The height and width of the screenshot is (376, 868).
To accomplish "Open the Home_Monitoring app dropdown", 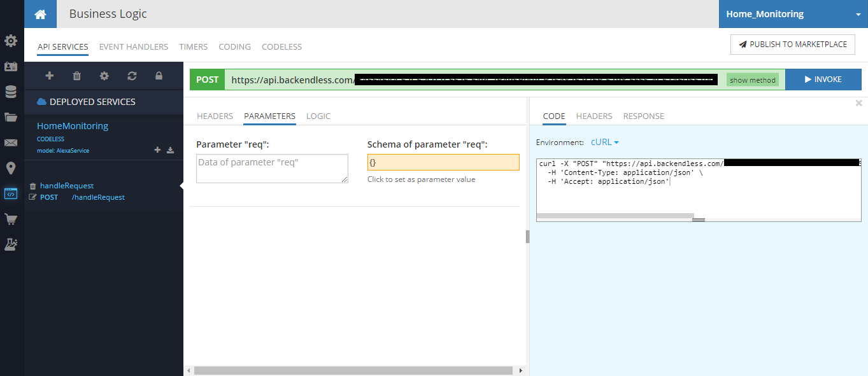I will 793,14.
